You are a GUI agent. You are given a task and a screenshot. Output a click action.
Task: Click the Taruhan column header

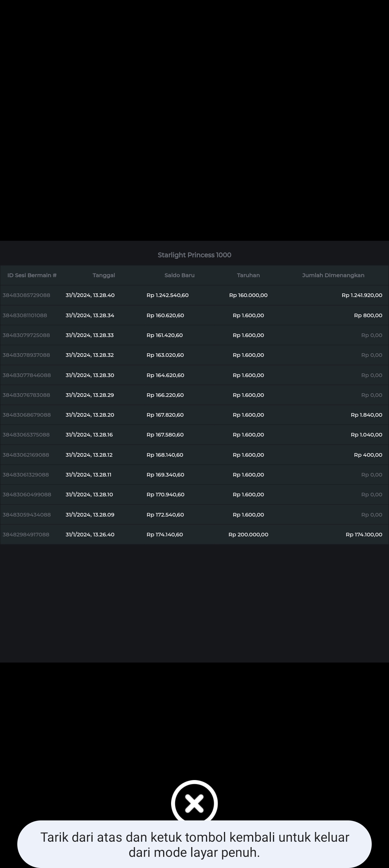tap(248, 275)
